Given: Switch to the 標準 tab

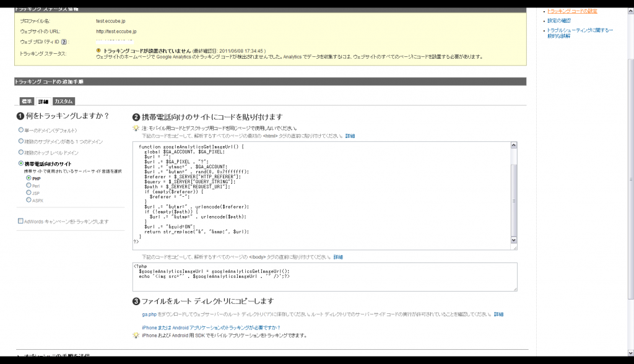Looking at the screenshot, I should pos(27,101).
